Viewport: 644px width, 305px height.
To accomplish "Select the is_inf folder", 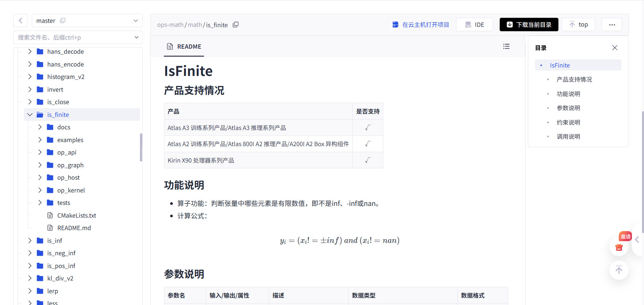I will click(55, 241).
